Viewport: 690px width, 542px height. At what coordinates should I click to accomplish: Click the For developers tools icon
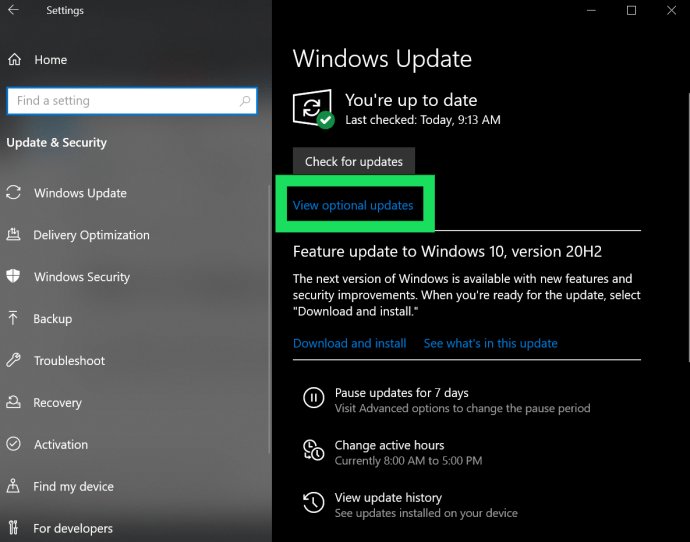coord(13,527)
